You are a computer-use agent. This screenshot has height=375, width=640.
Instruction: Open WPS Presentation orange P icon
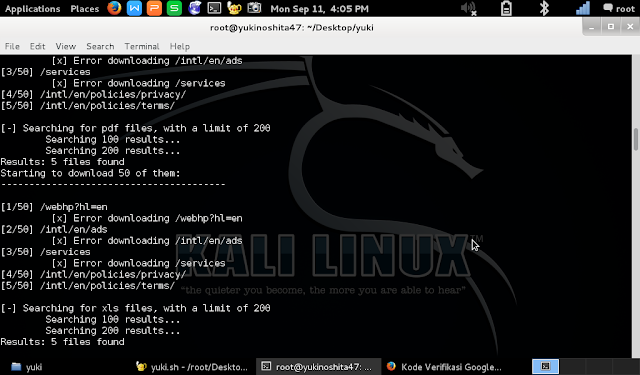154,8
